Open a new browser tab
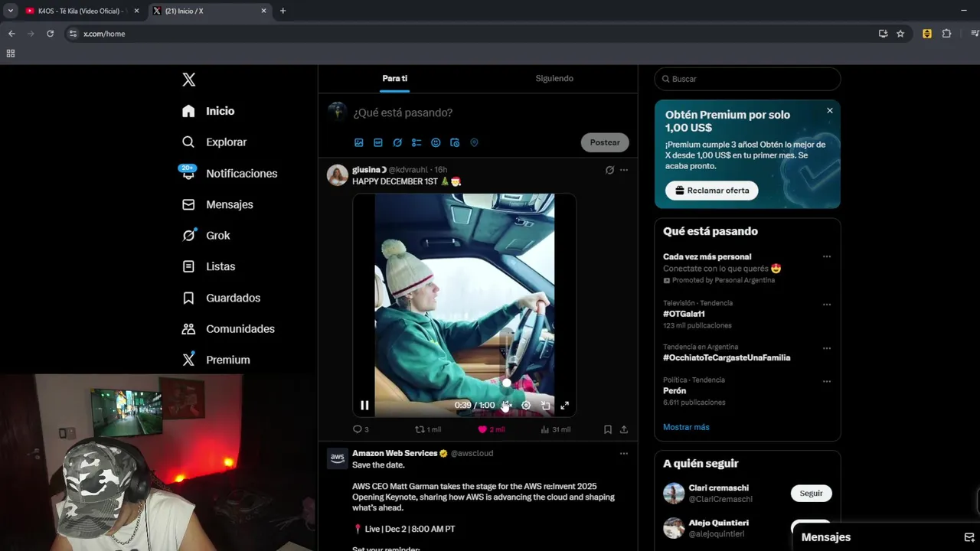Screen dimensions: 980x551 [283, 11]
